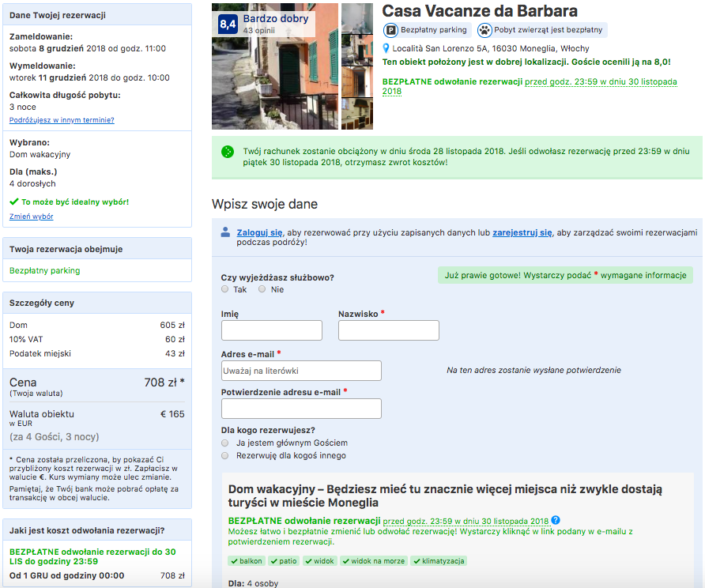Click the Podatek miejski row
The width and height of the screenshot is (705, 588).
[x=97, y=354]
